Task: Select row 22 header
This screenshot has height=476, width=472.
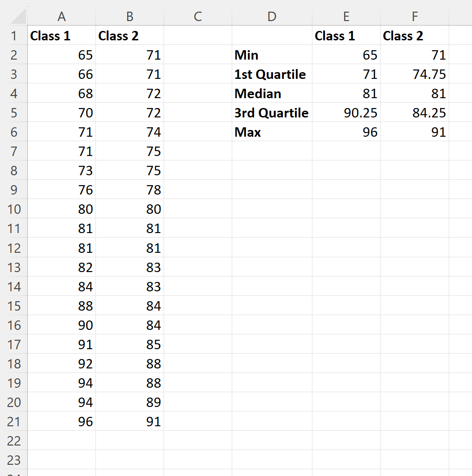Action: click(x=13, y=441)
